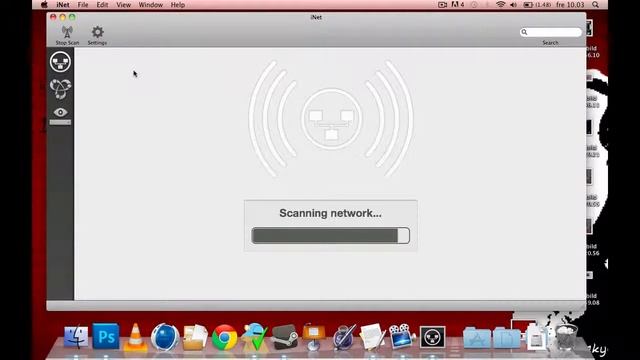This screenshot has height=360, width=640.
Task: Zoom iNet window with green button
Action: point(72,17)
